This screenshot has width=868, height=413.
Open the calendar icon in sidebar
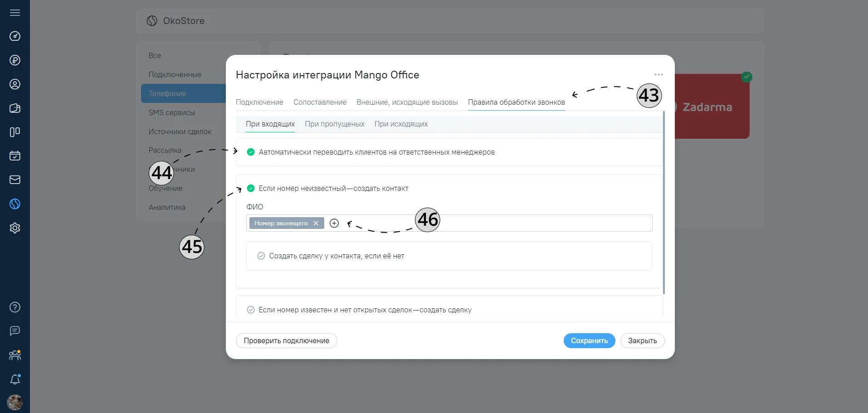15,156
